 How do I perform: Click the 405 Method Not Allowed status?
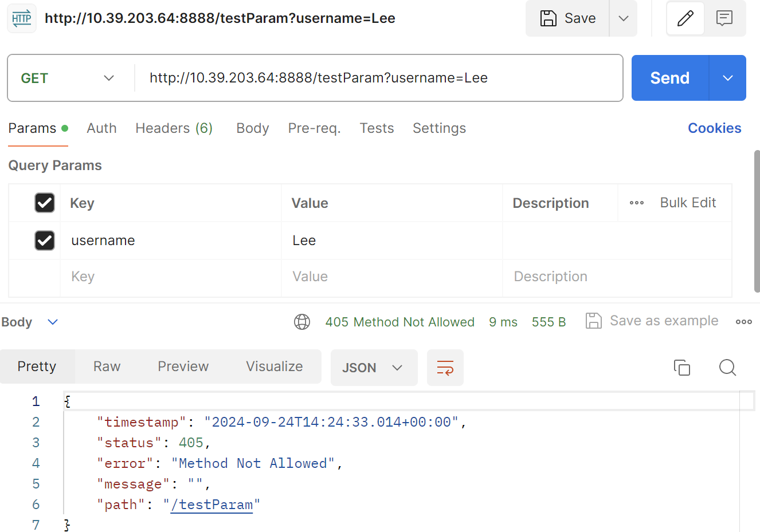pyautogui.click(x=400, y=322)
